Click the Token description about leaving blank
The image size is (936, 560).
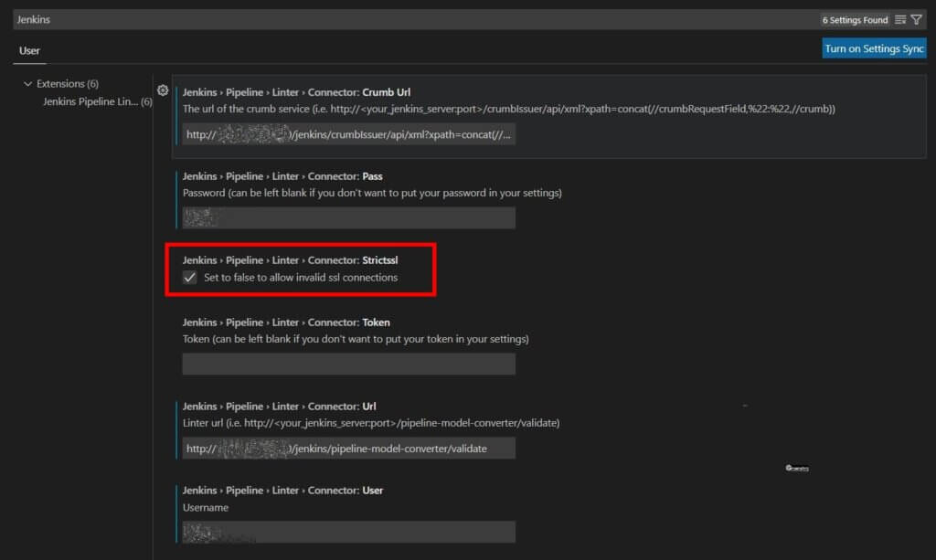click(356, 339)
